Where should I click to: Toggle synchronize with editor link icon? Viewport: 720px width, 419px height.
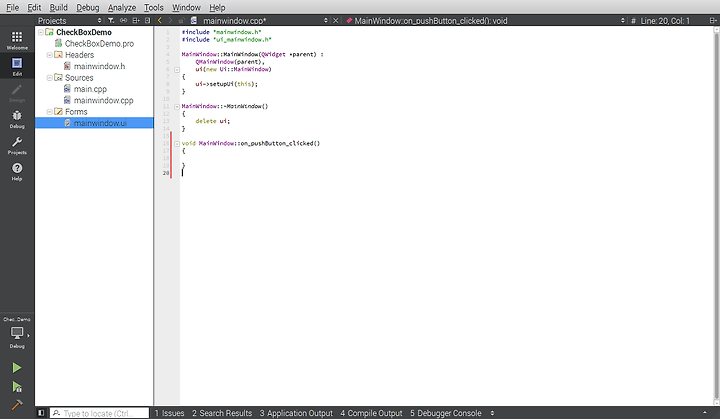tap(123, 20)
